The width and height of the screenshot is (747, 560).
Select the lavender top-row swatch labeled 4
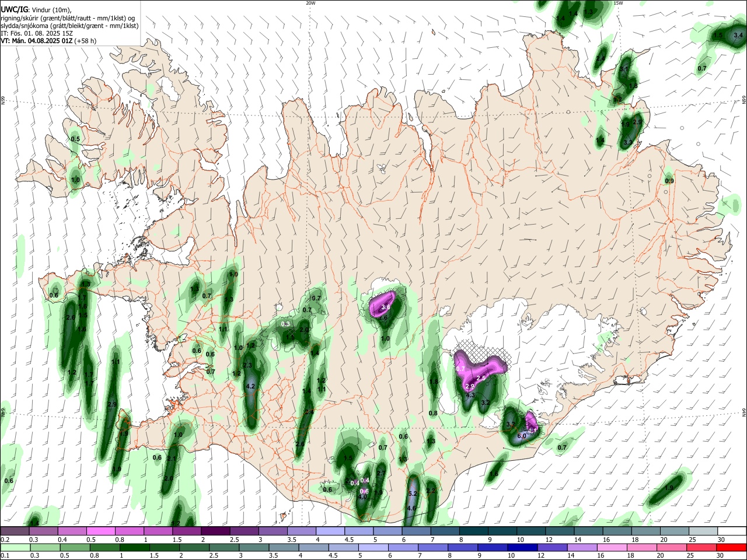click(330, 531)
